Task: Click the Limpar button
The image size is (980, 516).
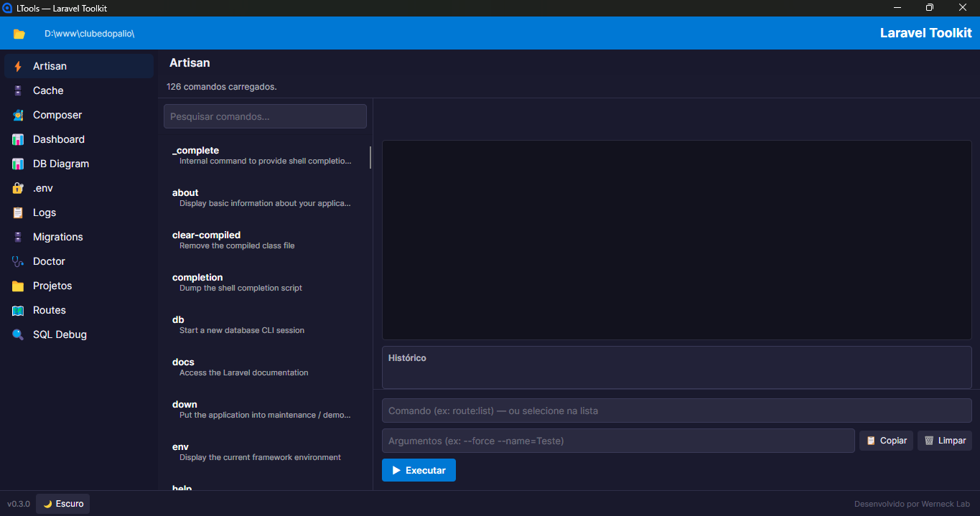Action: point(945,441)
